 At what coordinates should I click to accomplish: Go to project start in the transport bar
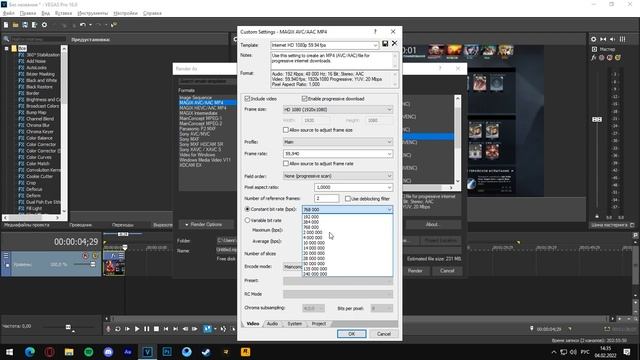[x=166, y=329]
